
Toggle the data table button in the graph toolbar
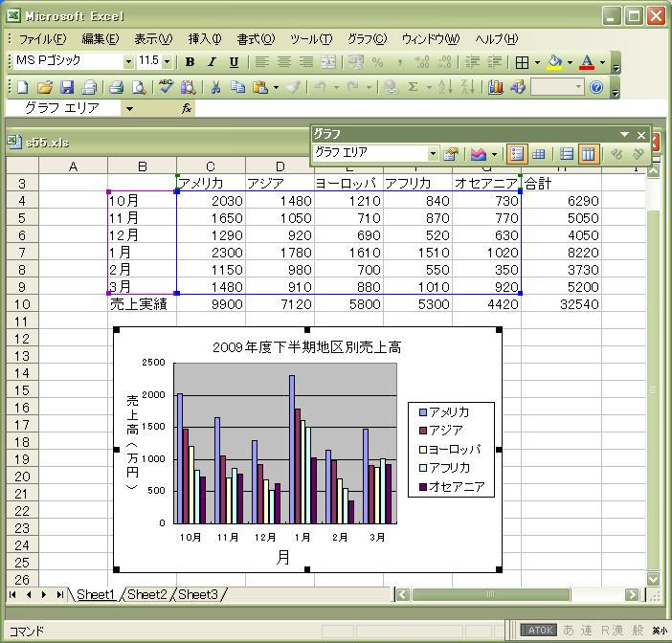538,154
